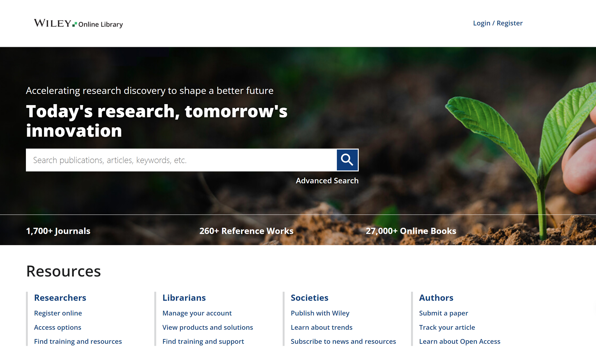This screenshot has height=364, width=596.
Task: Click the magnifying glass search button
Action: click(x=347, y=160)
